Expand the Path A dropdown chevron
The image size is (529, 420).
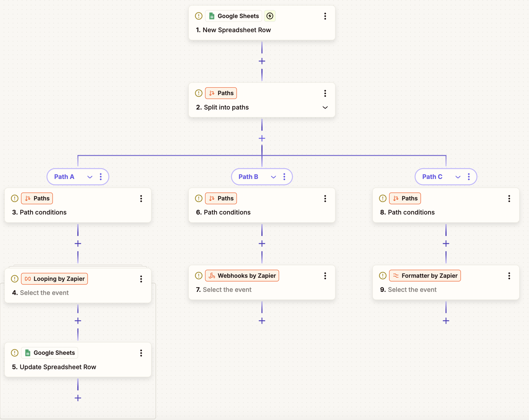[x=90, y=177]
